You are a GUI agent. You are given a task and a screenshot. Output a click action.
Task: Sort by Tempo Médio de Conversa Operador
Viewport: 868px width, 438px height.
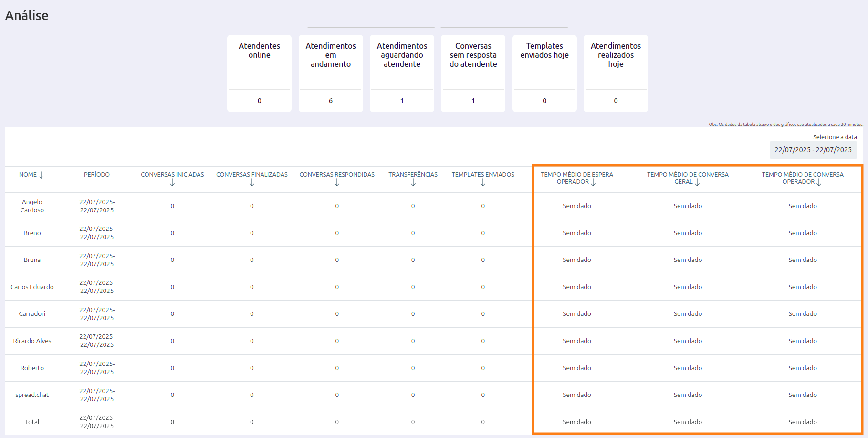point(819,182)
